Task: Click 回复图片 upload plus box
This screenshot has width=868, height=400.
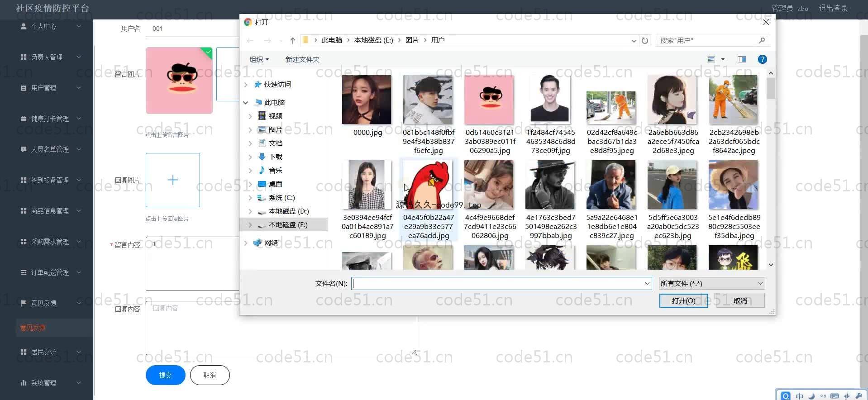Action: point(172,180)
